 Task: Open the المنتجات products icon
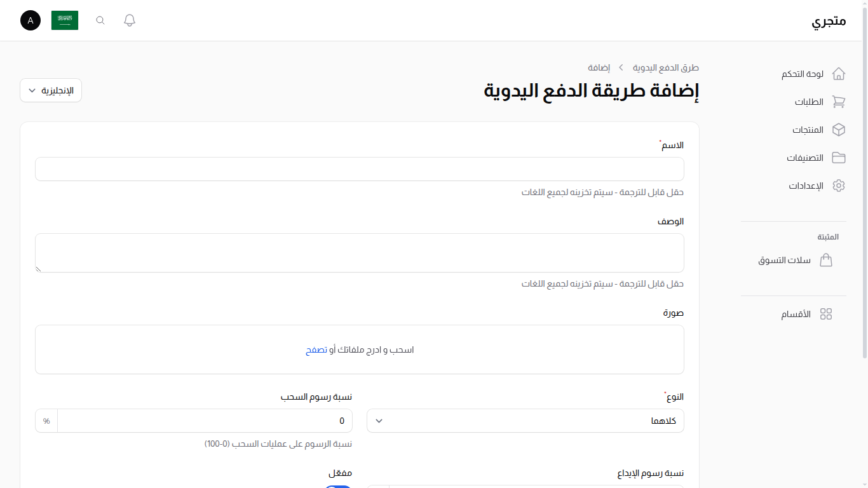[839, 130]
